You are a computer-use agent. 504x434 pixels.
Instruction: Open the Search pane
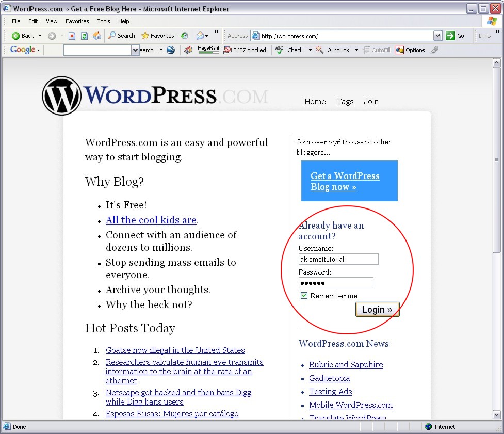coord(122,36)
